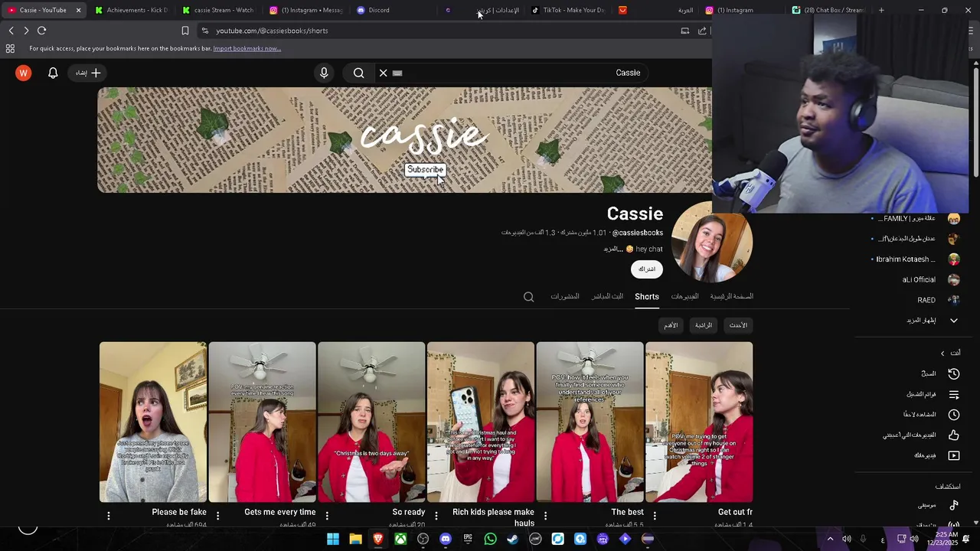980x551 pixels.
Task: Select the Latest (الأحدث) filter chip
Action: 738,325
